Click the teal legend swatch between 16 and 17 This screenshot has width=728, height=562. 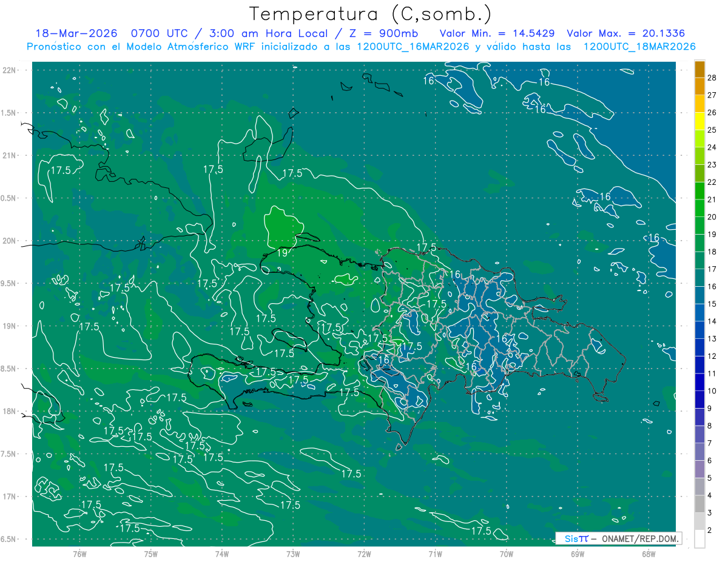(699, 278)
